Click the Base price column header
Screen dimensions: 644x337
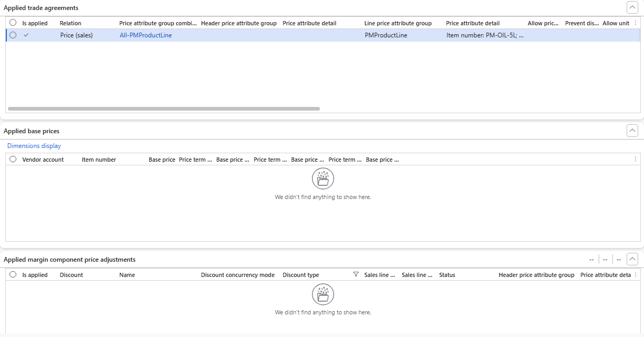[x=162, y=160]
